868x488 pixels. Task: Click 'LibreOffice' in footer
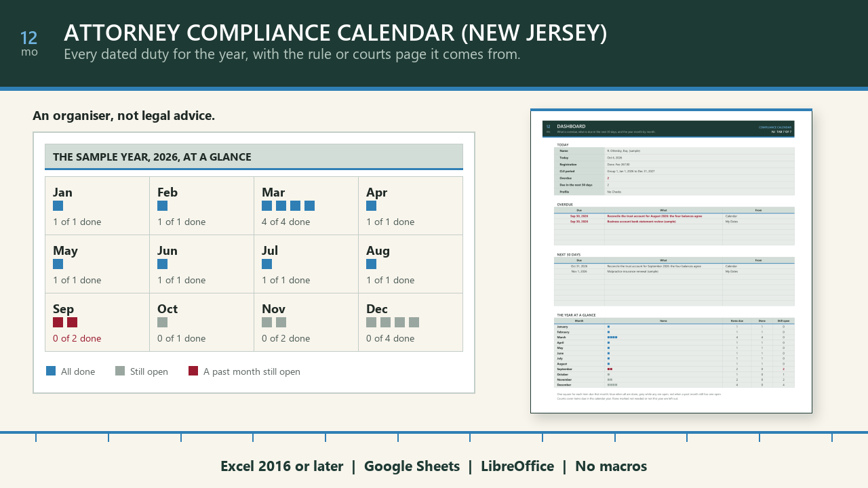tap(517, 466)
